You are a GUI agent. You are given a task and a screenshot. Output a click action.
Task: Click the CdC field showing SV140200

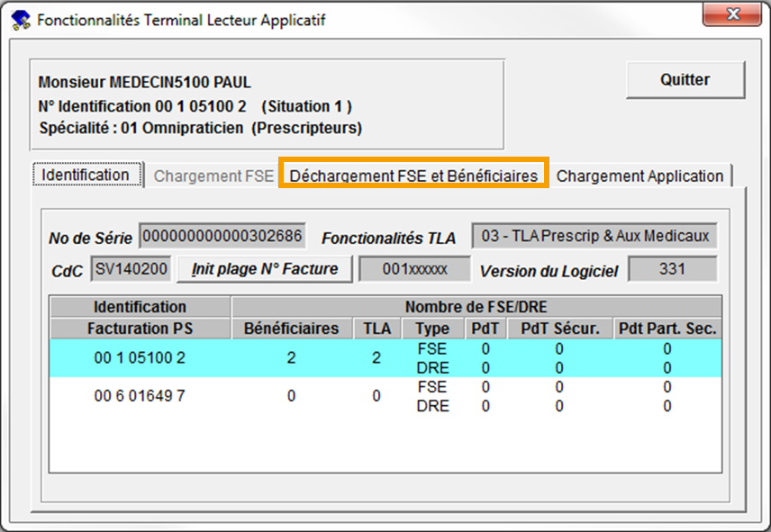coord(130,269)
